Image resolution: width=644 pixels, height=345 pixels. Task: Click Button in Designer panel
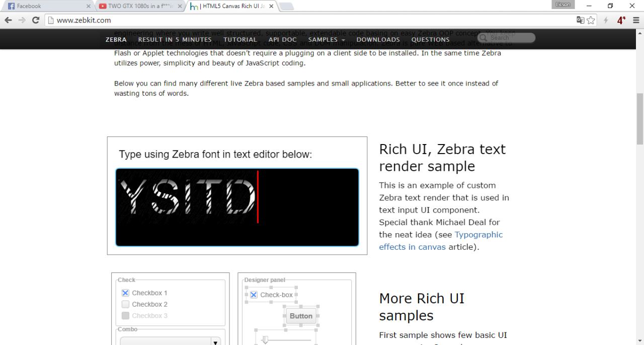click(301, 316)
